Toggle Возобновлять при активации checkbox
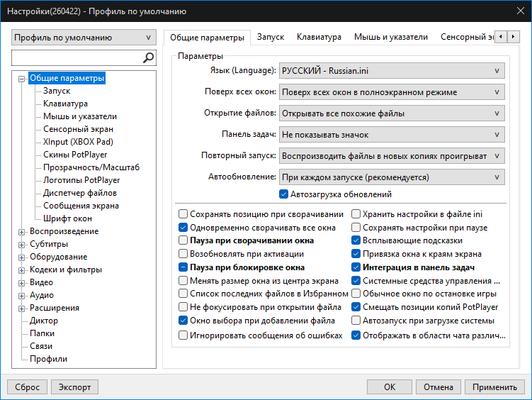Image resolution: width=532 pixels, height=400 pixels. 183,254
